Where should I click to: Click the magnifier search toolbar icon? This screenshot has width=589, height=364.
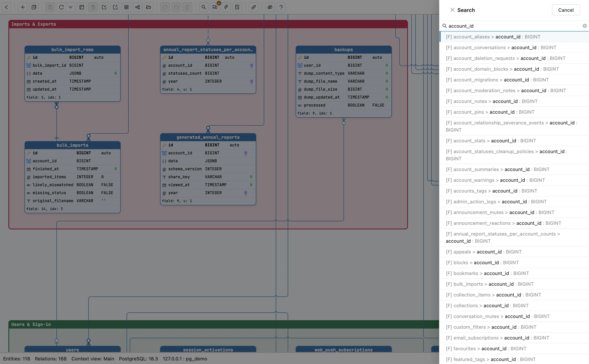pos(204,7)
